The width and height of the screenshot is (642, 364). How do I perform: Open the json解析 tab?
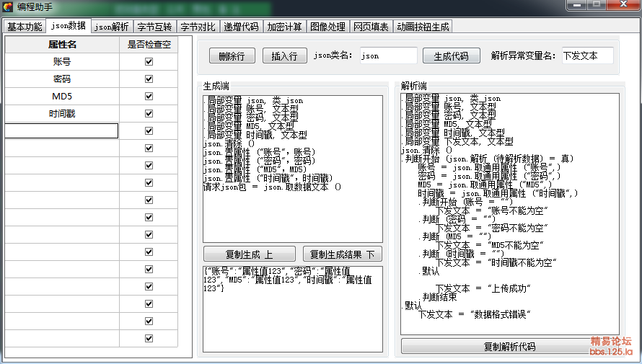point(112,27)
